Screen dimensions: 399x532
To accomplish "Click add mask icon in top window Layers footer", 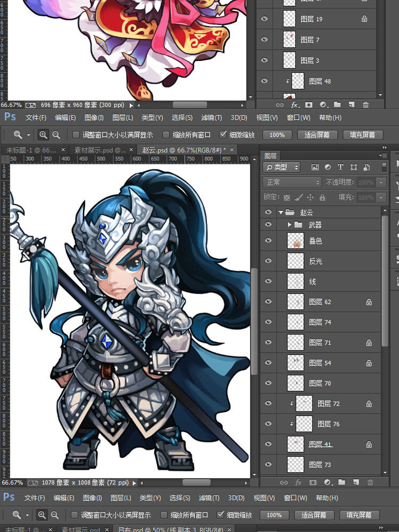I will click(x=309, y=104).
